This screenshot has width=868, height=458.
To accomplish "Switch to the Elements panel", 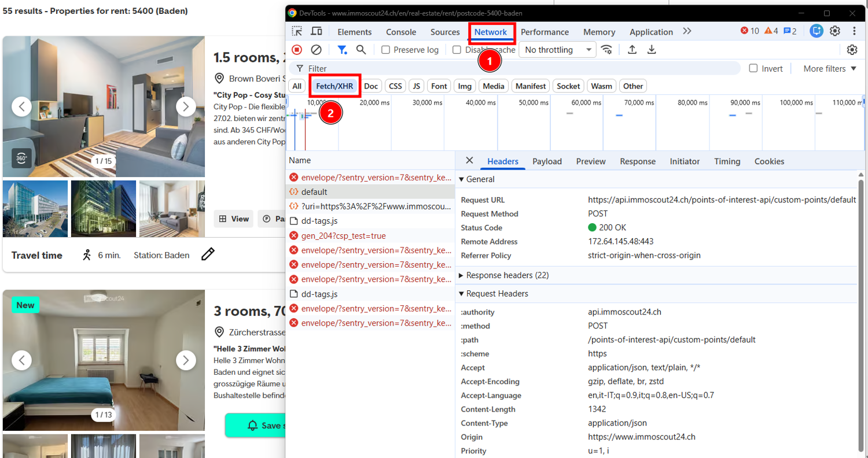I will pos(355,32).
